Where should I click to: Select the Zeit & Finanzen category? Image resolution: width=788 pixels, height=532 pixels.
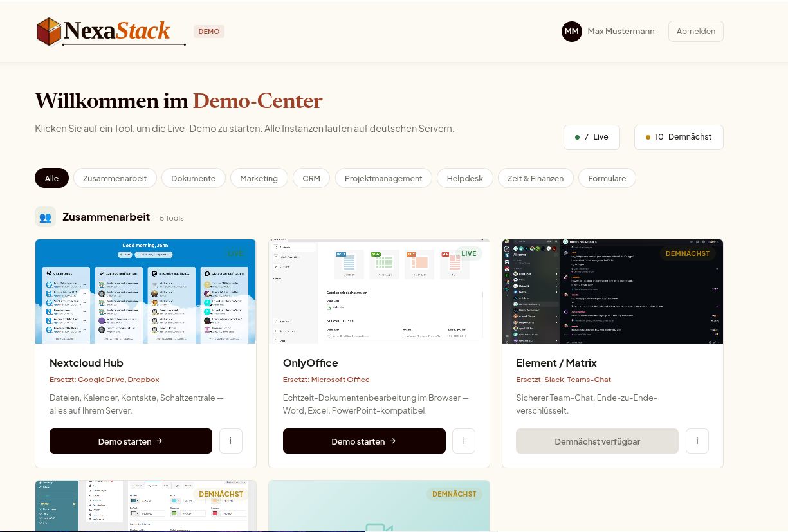[535, 178]
